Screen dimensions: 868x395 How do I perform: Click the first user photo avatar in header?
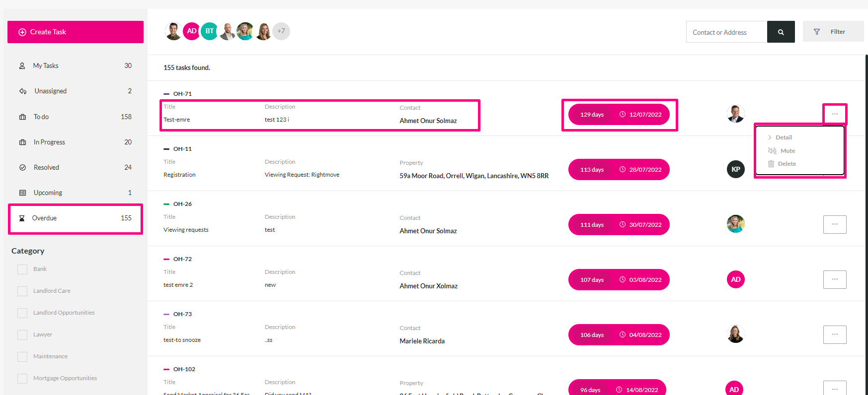(x=173, y=31)
